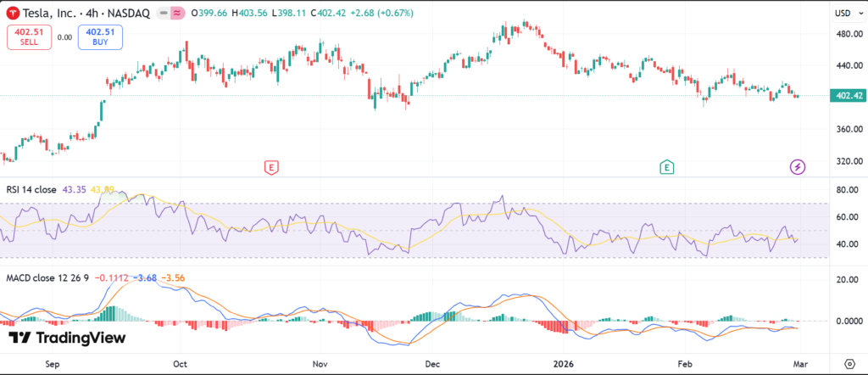Image resolution: width=868 pixels, height=375 pixels.
Task: Open the USD currency selector
Action: pyautogui.click(x=847, y=13)
